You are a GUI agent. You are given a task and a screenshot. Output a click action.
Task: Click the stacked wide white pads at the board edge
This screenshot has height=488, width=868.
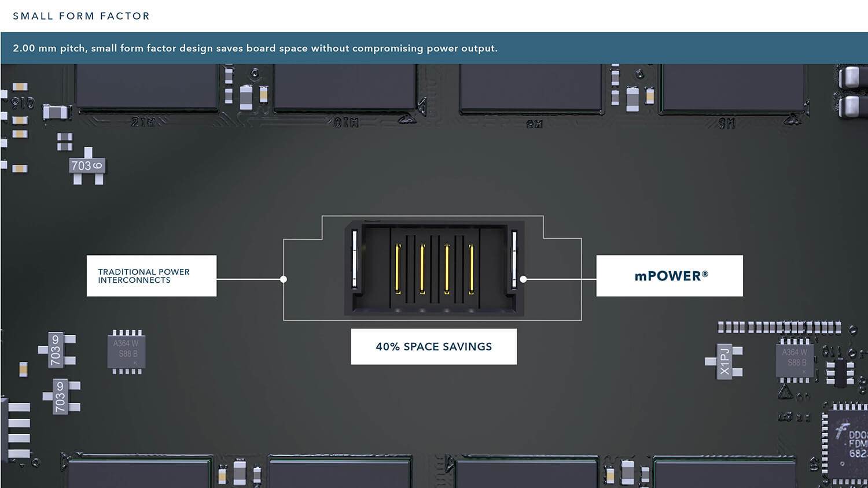coord(19,431)
